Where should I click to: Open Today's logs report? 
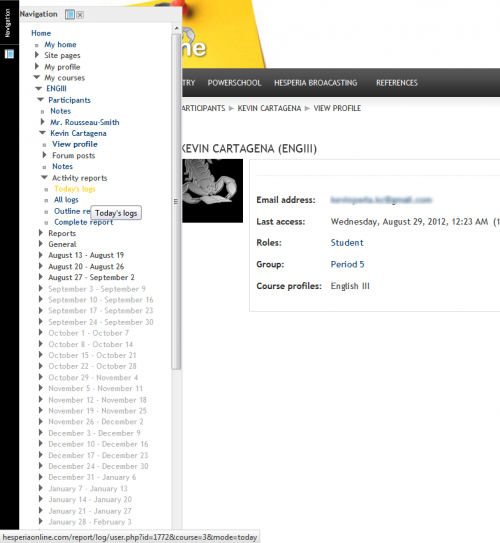[x=75, y=189]
